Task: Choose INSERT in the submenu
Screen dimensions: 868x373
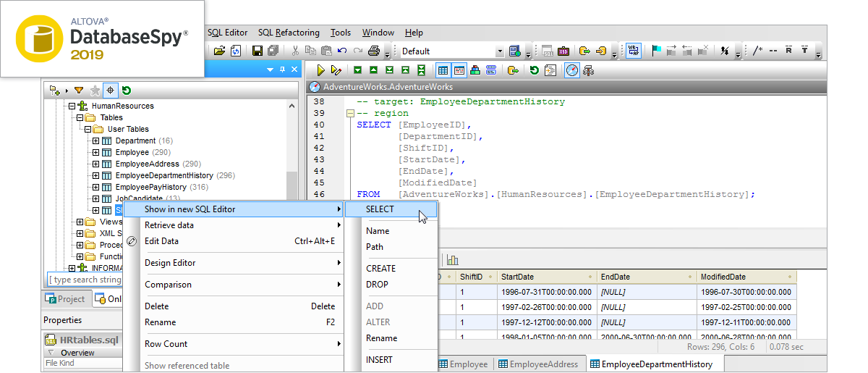Action: coord(391,360)
